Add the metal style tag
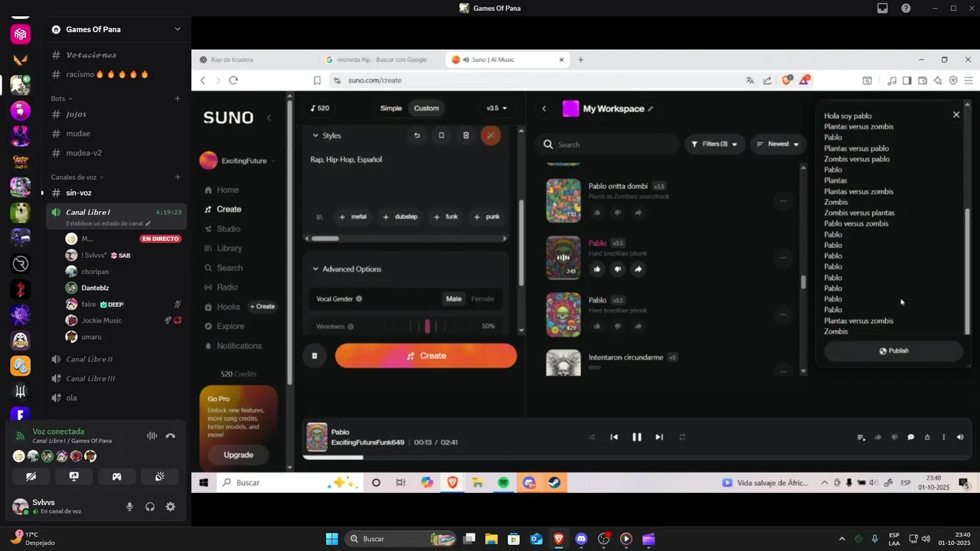Screen dimensions: 980x551 point(353,217)
